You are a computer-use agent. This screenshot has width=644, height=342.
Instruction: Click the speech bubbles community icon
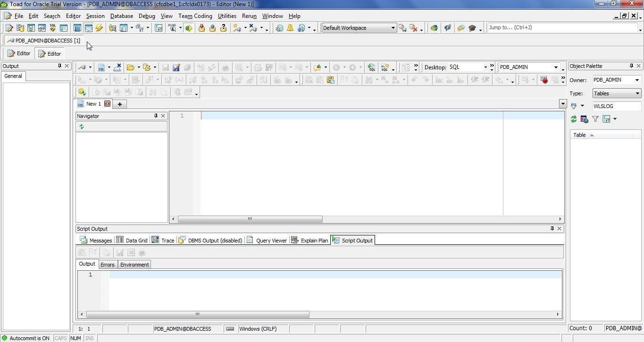pyautogui.click(x=461, y=28)
